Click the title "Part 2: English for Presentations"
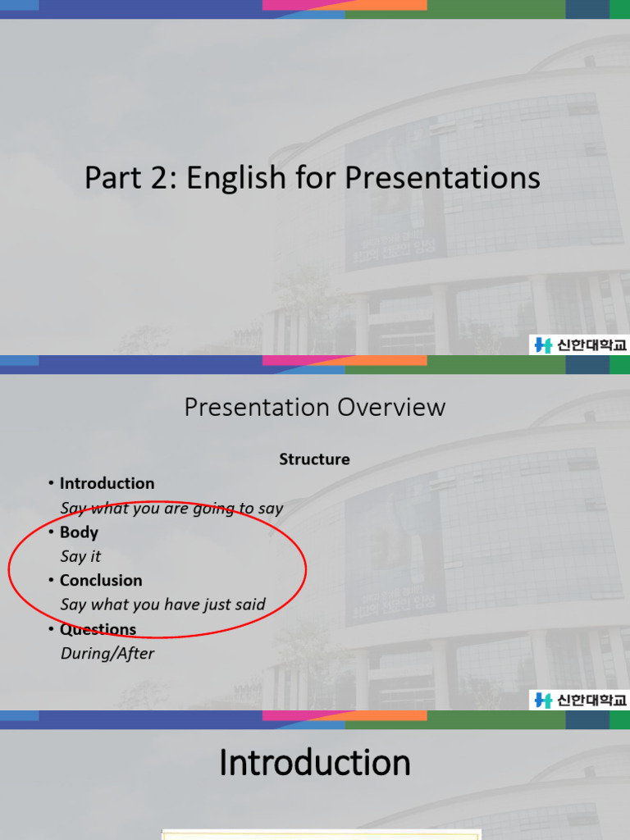The width and height of the screenshot is (630, 840). (x=313, y=178)
